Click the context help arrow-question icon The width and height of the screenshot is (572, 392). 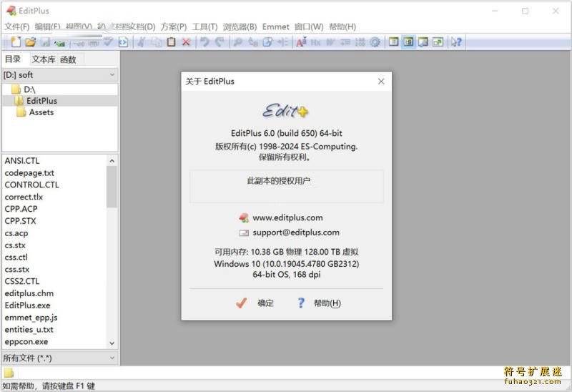(455, 42)
